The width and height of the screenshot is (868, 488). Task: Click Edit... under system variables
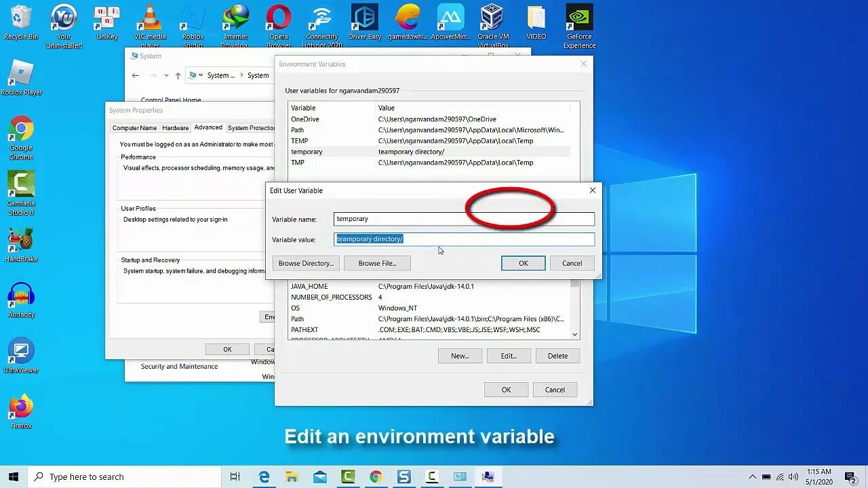click(x=509, y=356)
